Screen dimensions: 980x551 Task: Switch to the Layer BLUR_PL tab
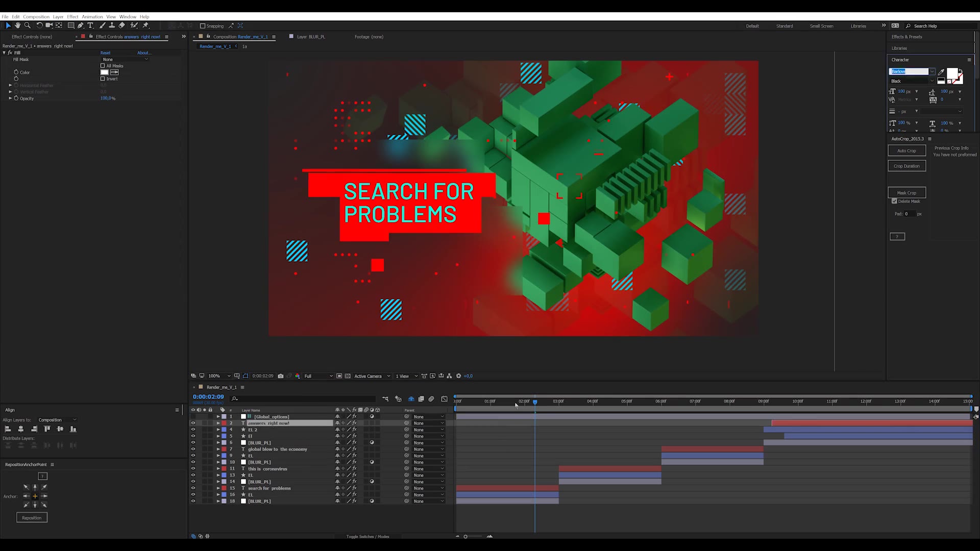[311, 37]
